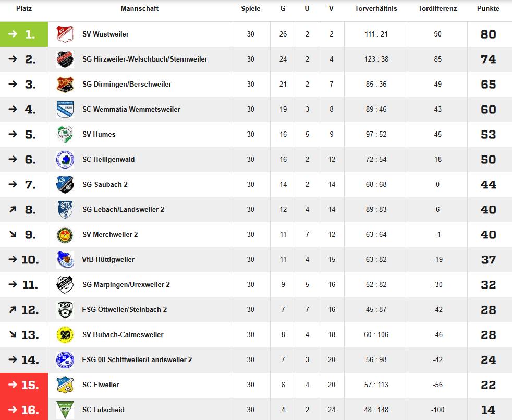Click the SV Bubach-Calmesweiler yellow logo

click(65, 335)
